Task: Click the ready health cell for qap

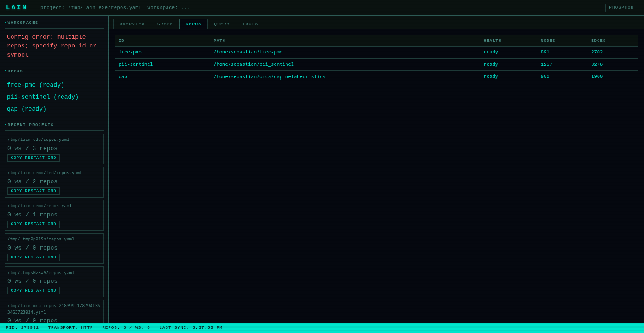Action: 509,77
